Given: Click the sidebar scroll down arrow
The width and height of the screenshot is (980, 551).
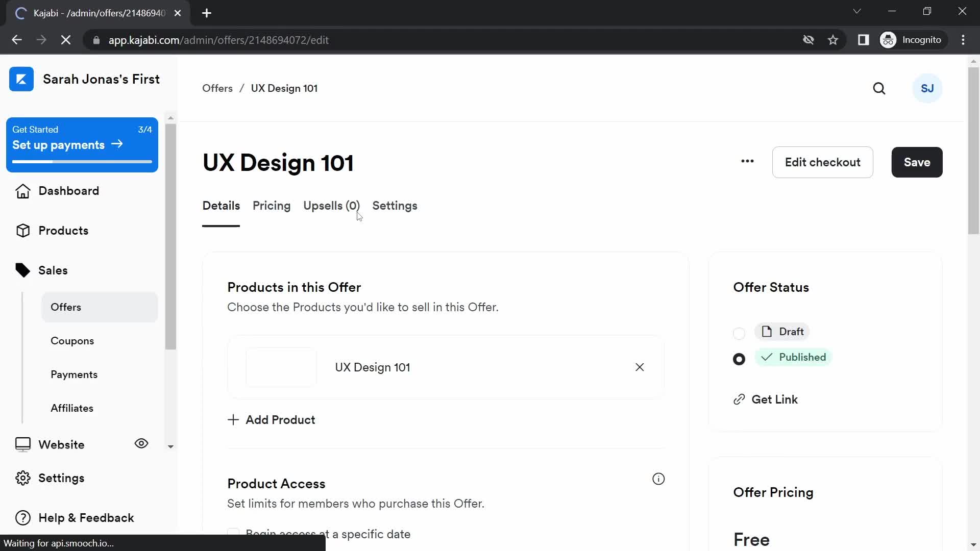Looking at the screenshot, I should [x=171, y=446].
